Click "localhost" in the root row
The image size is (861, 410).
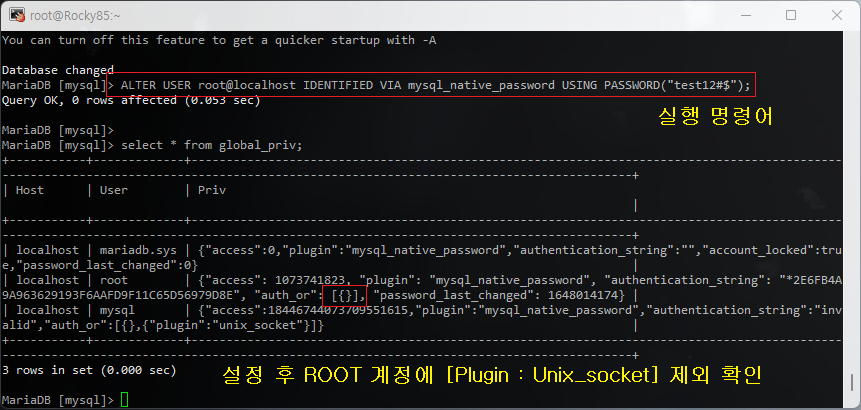click(47, 280)
